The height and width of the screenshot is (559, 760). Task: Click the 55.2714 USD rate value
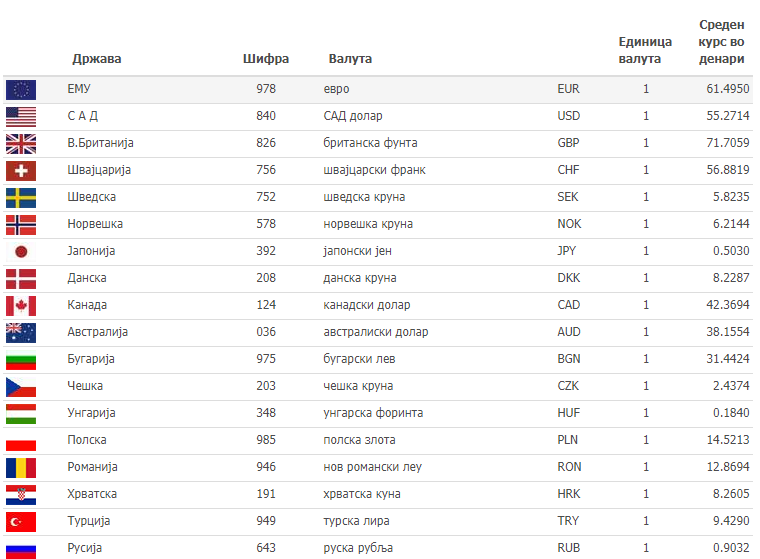728,116
